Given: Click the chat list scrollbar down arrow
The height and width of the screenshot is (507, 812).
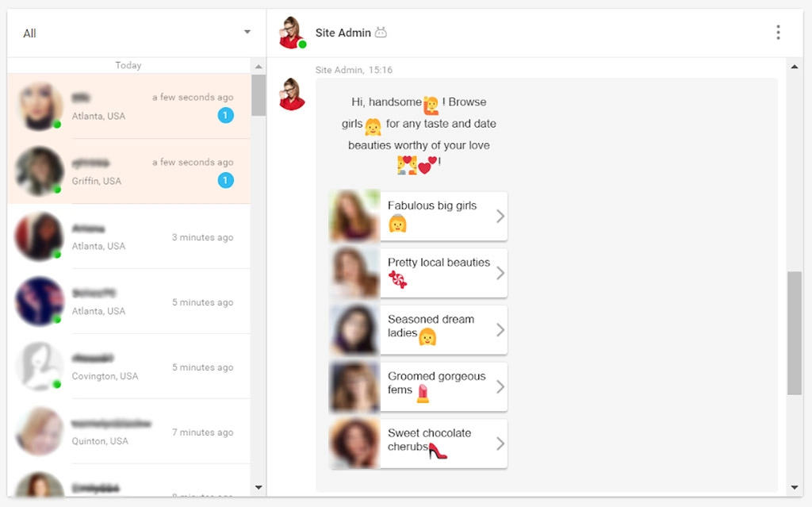Looking at the screenshot, I should [x=259, y=487].
